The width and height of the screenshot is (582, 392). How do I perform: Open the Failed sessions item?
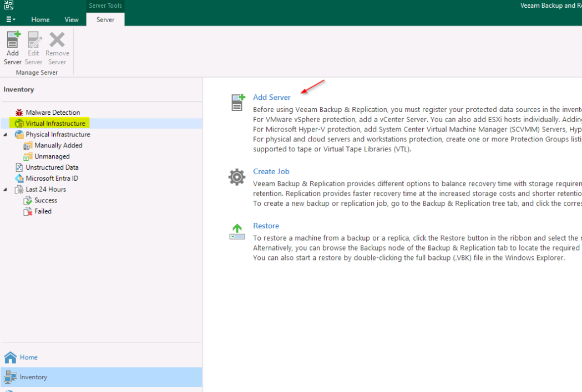coord(43,211)
